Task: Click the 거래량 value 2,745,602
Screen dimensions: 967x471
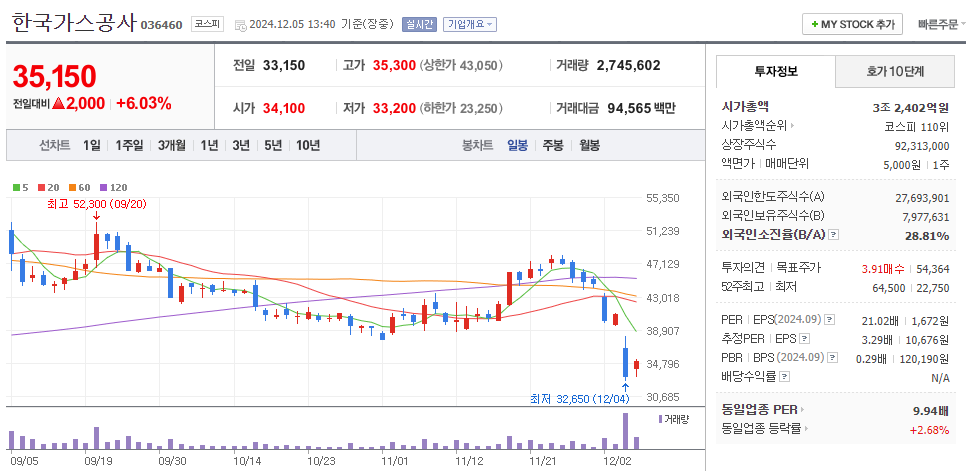Action: click(x=628, y=65)
